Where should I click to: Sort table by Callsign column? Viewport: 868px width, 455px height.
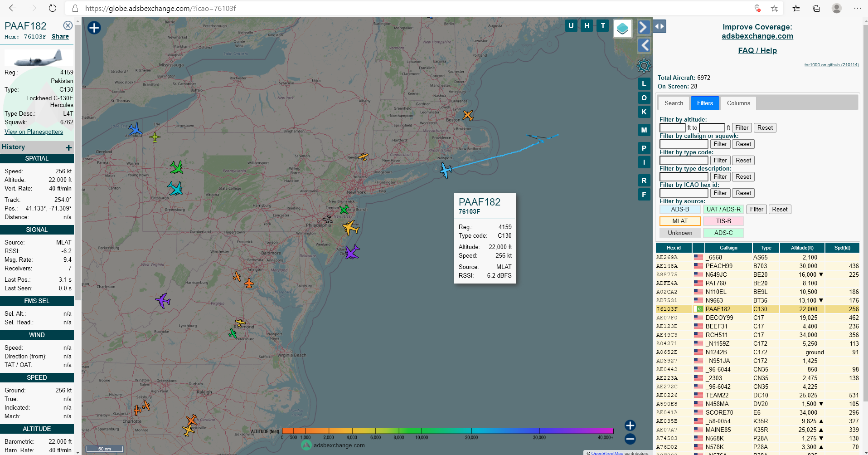(728, 248)
